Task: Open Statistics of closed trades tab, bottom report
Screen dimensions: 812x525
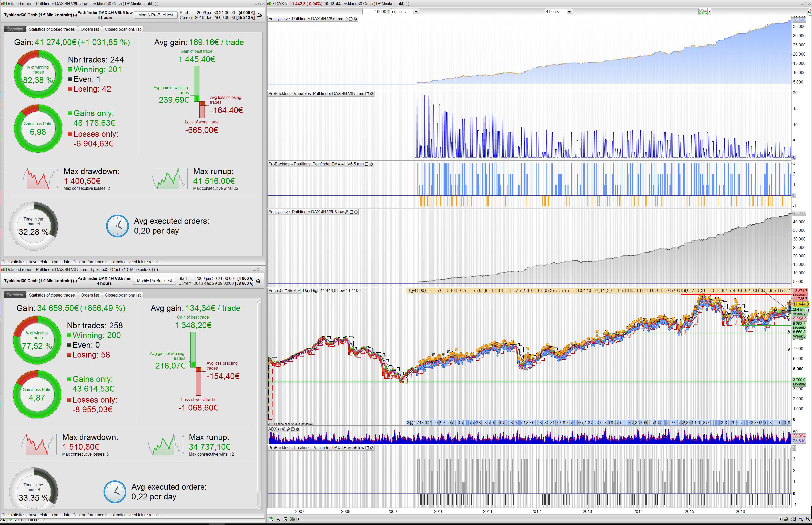Action: (x=52, y=295)
